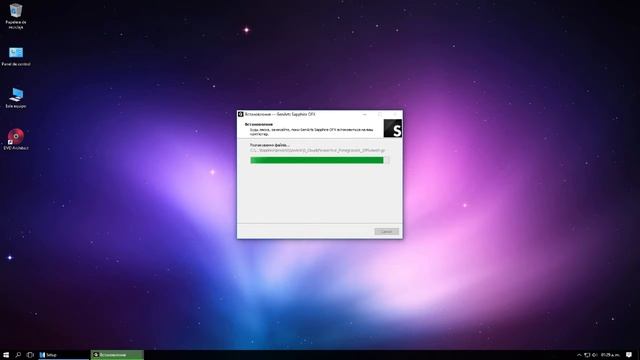Switch to the Setup taskbar window
640x360 pixels.
[x=63, y=355]
